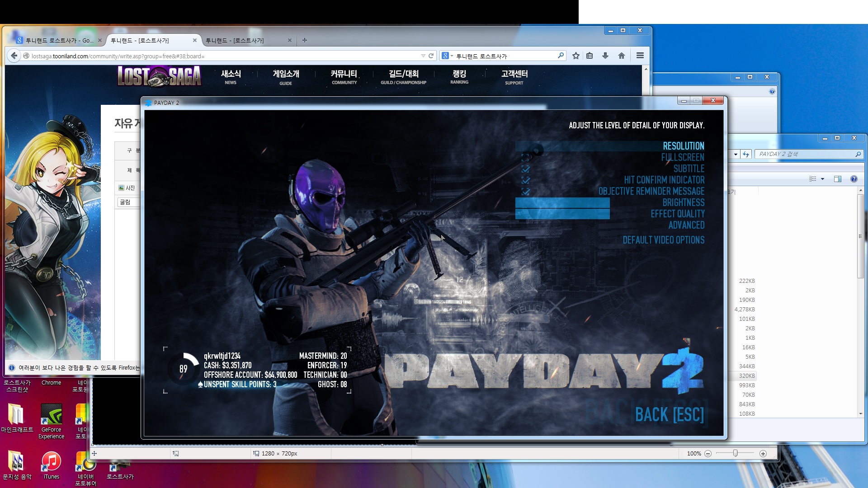This screenshot has height=488, width=868.
Task: Bookmark this page with the star icon
Action: tap(576, 56)
